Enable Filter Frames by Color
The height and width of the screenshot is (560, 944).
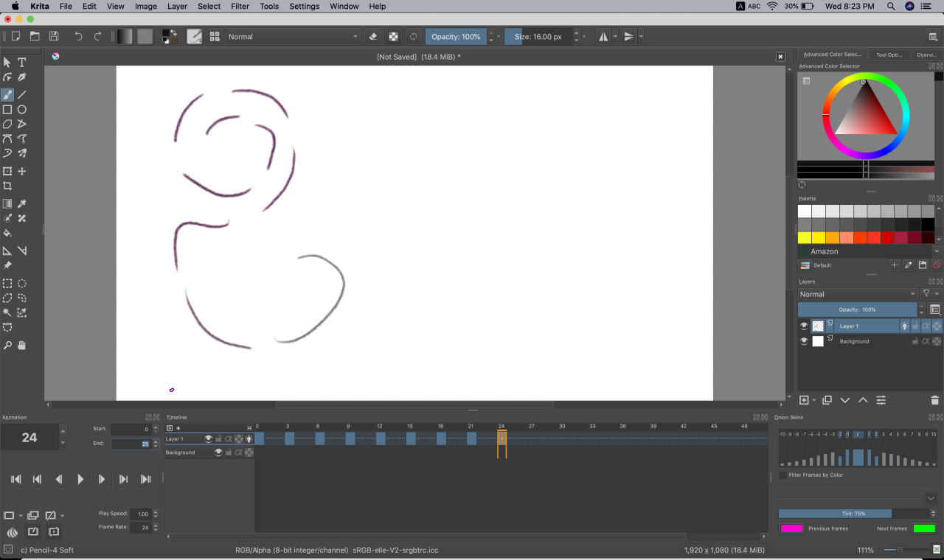[782, 475]
